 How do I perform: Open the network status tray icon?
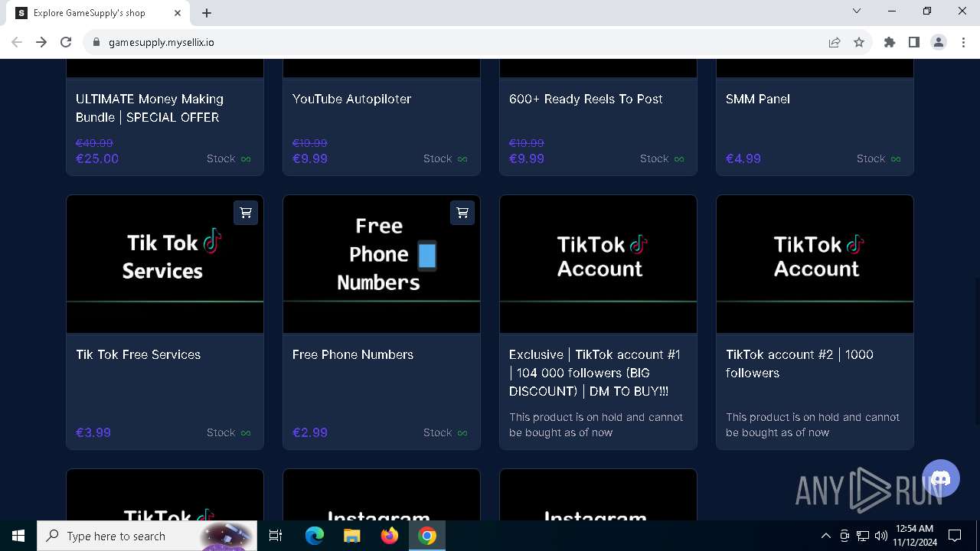863,536
